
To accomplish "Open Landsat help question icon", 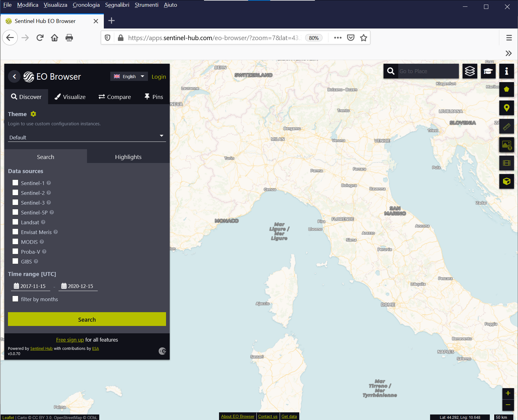I will point(43,222).
